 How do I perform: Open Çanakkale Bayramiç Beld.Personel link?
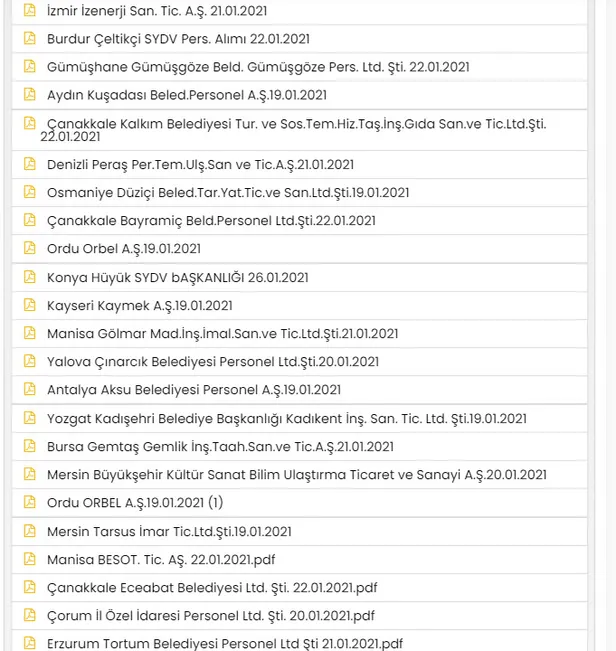(x=211, y=220)
